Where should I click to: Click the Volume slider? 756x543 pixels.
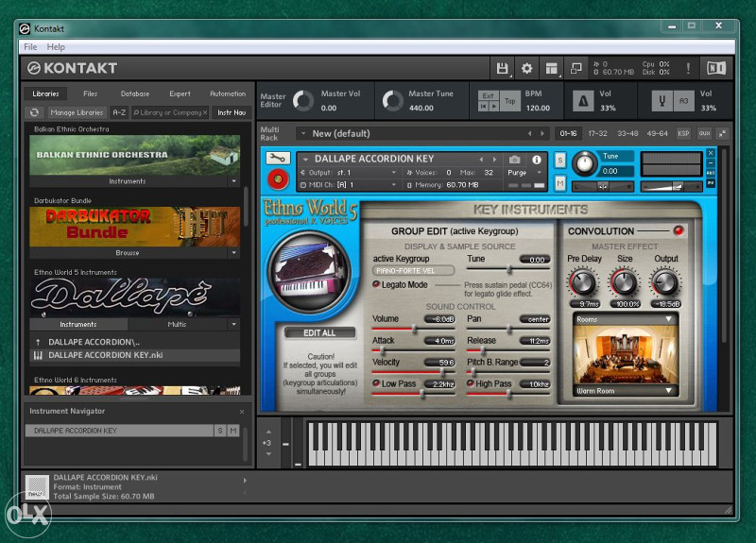[413, 329]
